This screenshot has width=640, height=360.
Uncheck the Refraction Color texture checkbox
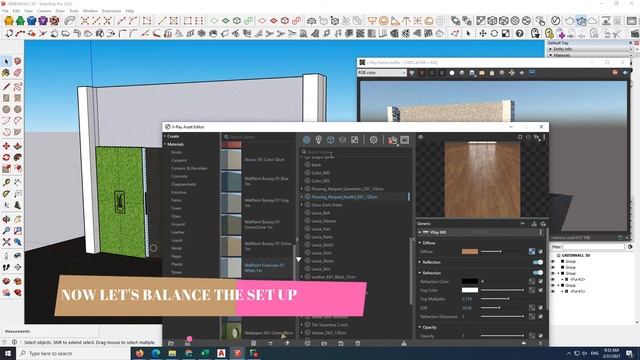tap(540, 281)
